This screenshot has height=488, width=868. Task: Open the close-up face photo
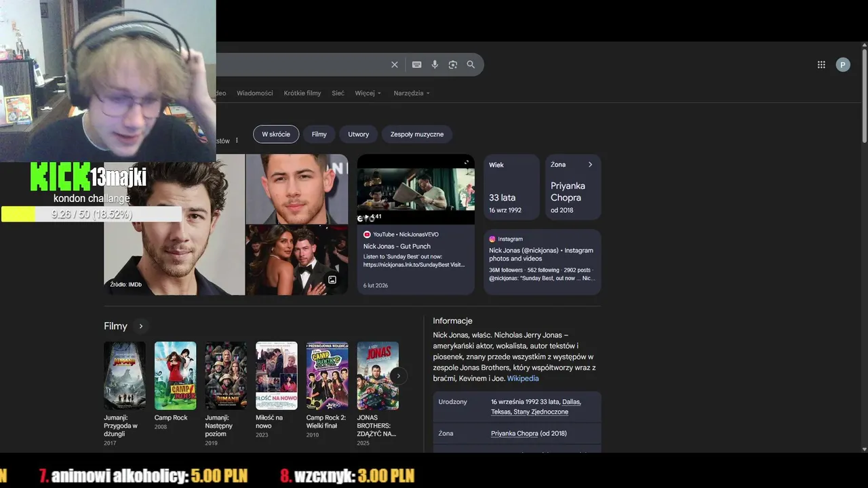tap(297, 189)
